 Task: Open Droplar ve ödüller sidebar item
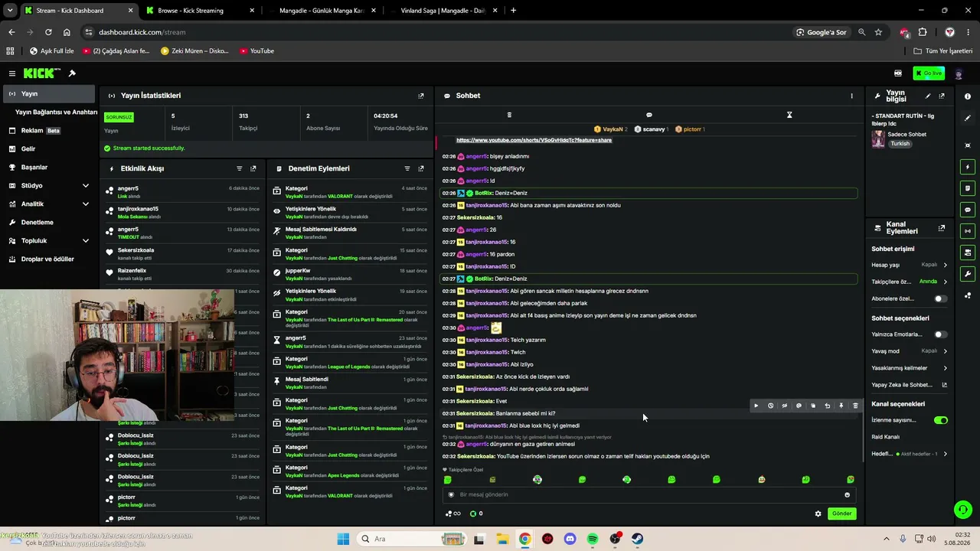click(49, 259)
